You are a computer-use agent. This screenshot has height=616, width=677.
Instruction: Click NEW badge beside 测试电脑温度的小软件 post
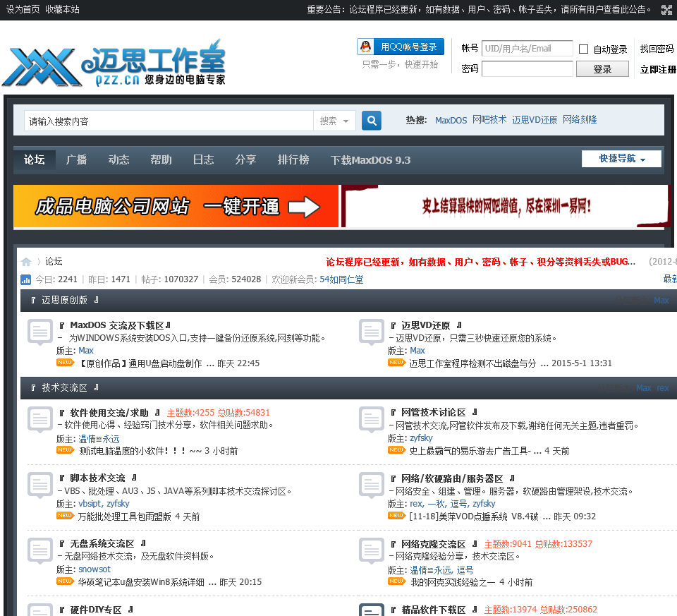[x=65, y=450]
